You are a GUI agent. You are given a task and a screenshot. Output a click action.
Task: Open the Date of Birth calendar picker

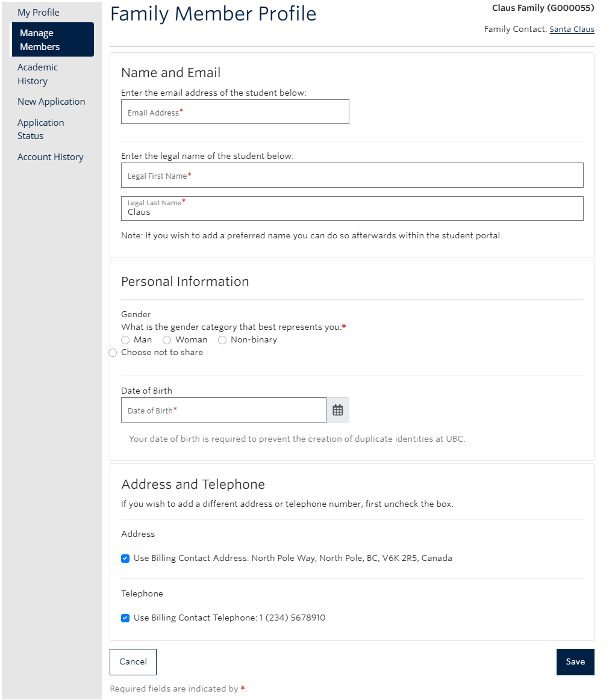pyautogui.click(x=337, y=410)
